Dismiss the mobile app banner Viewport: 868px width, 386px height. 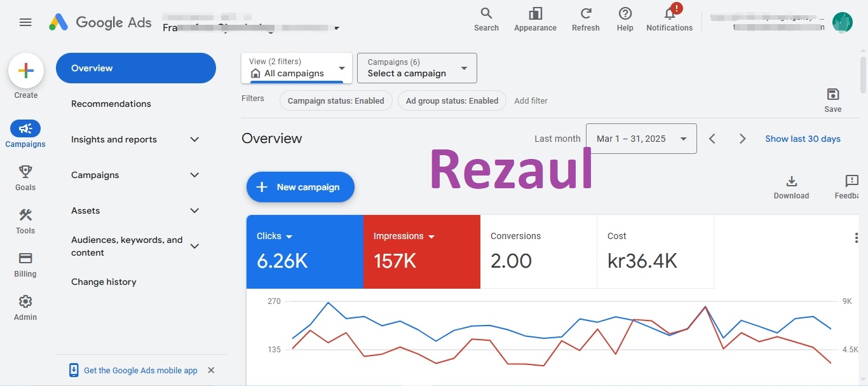tap(211, 370)
